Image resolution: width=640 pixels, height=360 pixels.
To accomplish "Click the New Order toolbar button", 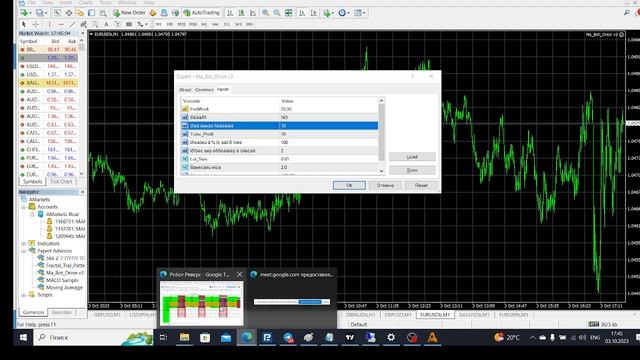I will point(129,13).
